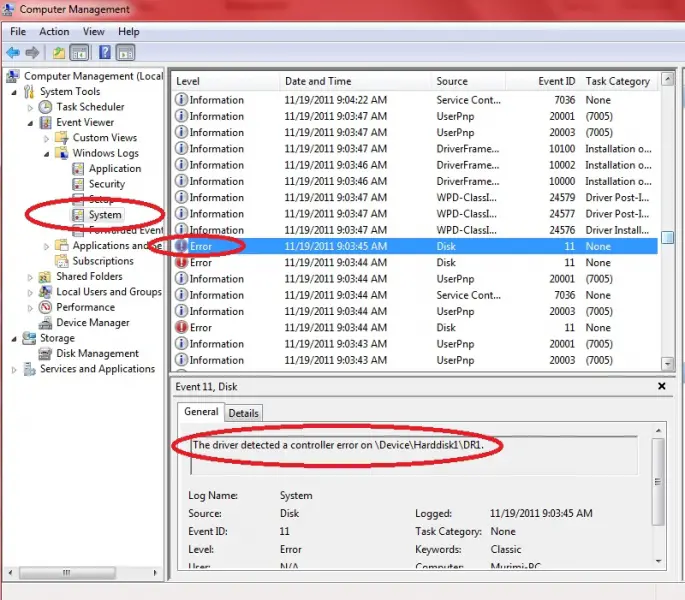
Task: Toggle the Show/Hide Action Pane icon
Action: tap(126, 53)
